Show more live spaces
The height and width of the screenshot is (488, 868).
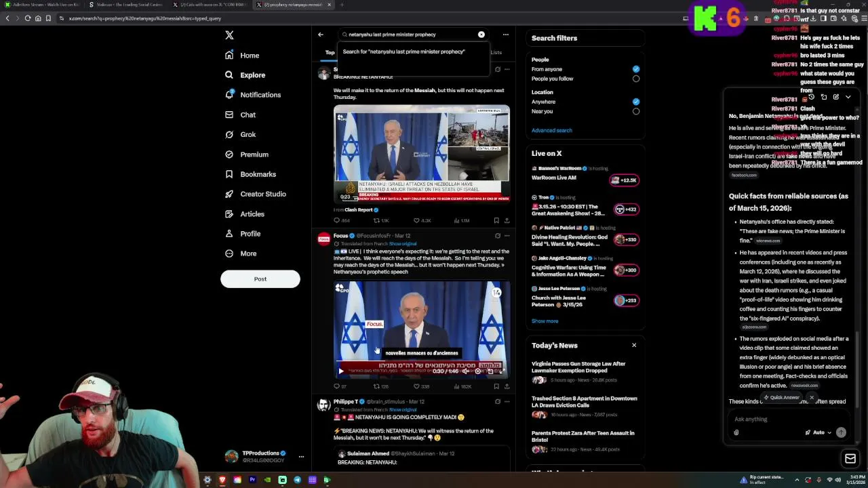click(x=545, y=321)
